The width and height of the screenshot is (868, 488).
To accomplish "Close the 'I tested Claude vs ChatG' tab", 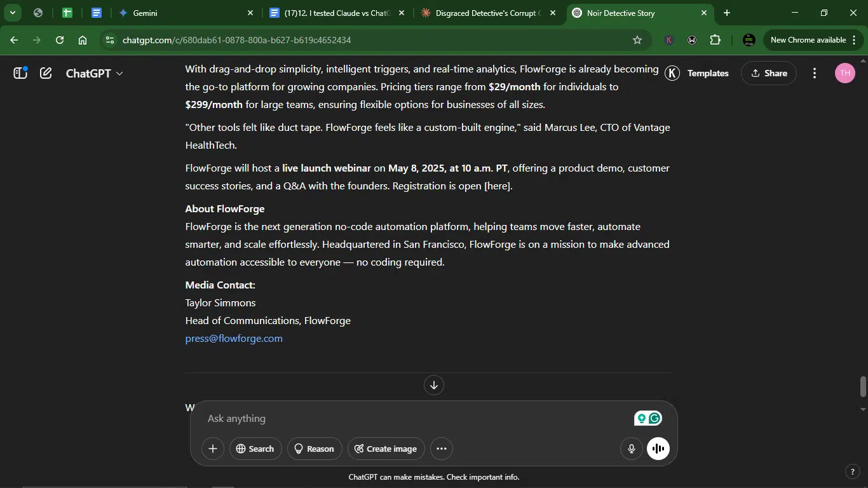I will click(x=401, y=13).
